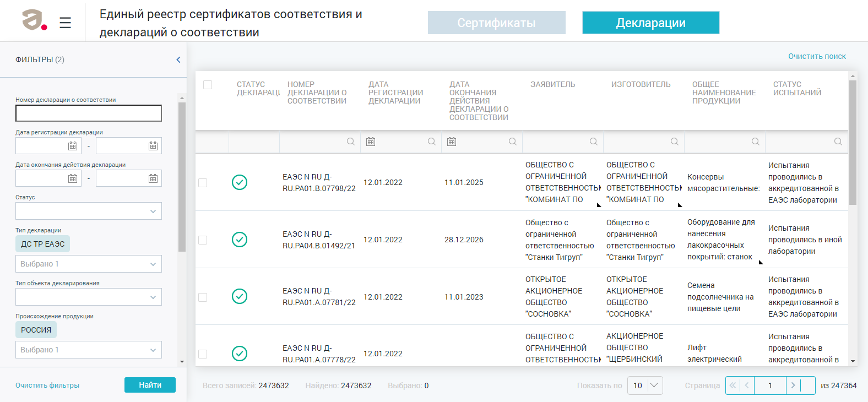Check the row for declaration 01492/21
The image size is (868, 402).
[203, 240]
